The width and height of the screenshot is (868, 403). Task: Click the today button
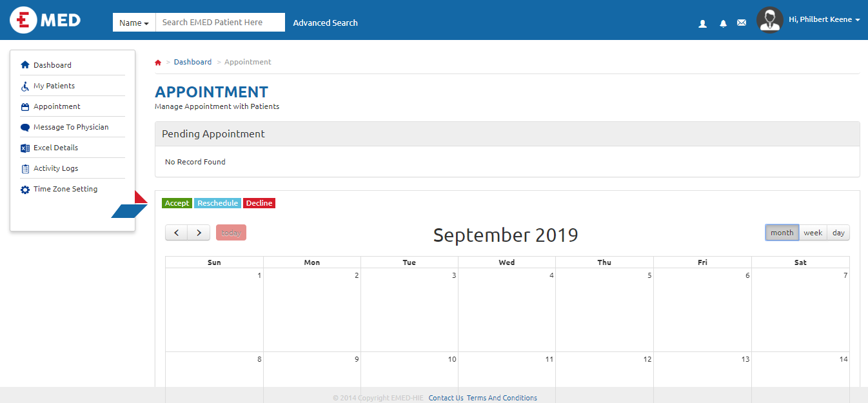(231, 233)
